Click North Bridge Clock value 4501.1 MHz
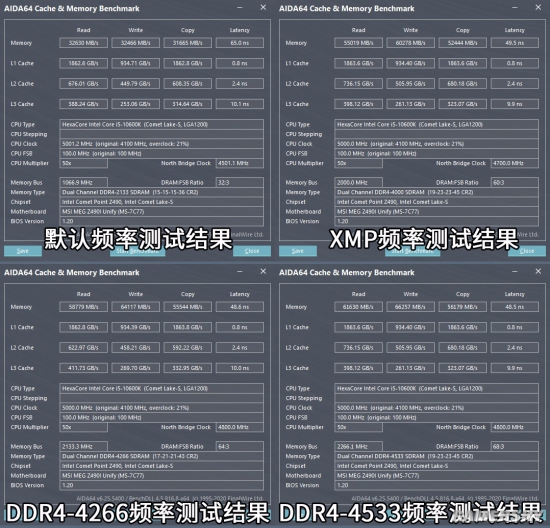Screen dimensions: 550x528 click(x=240, y=163)
